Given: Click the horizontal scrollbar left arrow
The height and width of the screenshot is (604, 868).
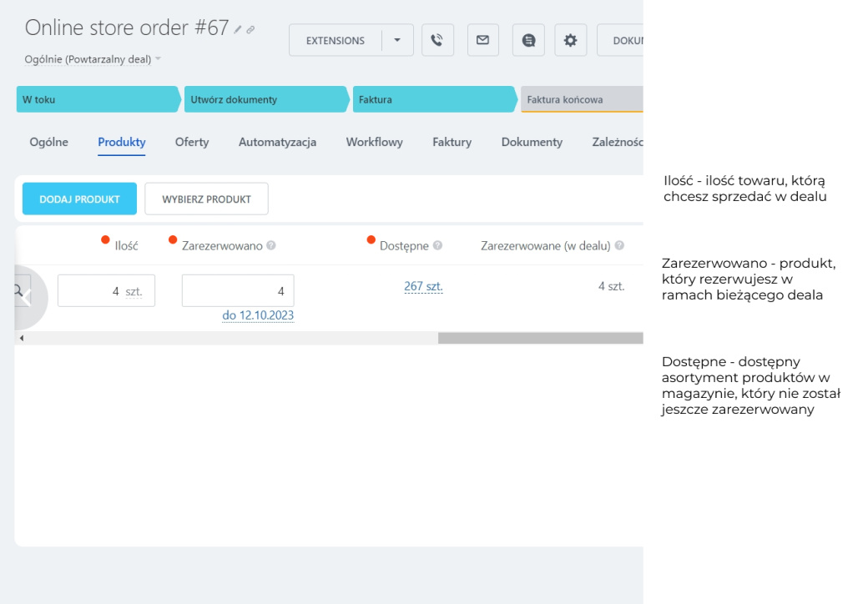Looking at the screenshot, I should pyautogui.click(x=21, y=338).
